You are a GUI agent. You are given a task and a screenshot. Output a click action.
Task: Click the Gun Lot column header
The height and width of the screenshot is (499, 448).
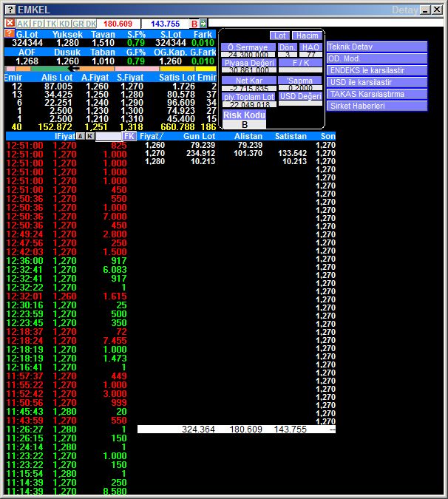coord(199,136)
